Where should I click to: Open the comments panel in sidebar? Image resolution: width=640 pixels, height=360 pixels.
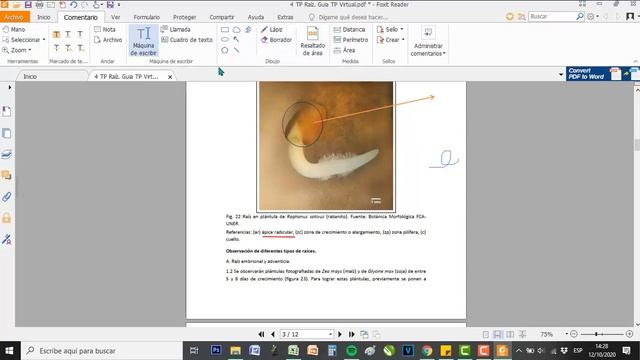point(7,176)
